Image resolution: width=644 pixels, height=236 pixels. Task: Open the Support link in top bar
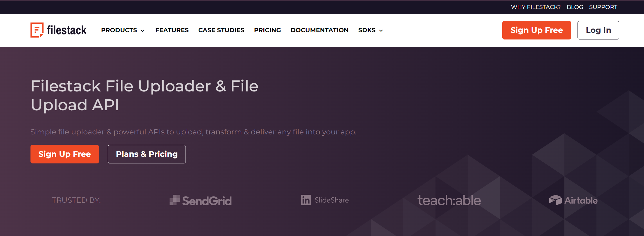[603, 7]
